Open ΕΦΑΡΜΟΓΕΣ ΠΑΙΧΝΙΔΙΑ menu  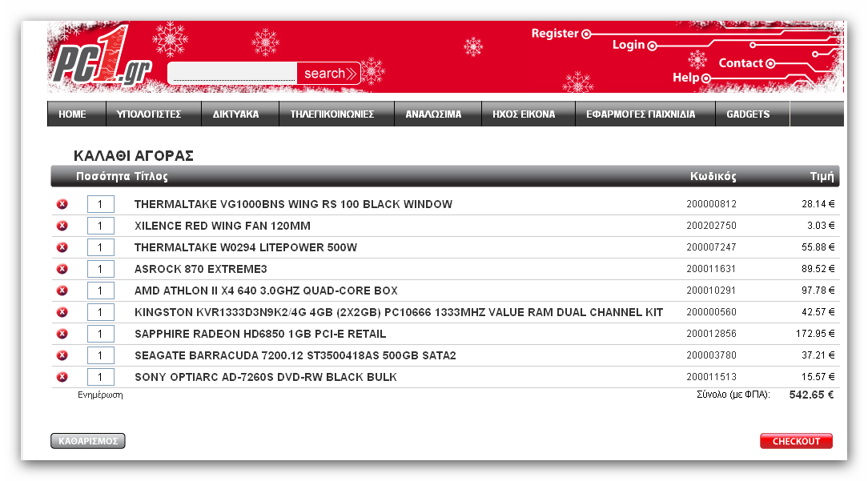click(x=641, y=114)
